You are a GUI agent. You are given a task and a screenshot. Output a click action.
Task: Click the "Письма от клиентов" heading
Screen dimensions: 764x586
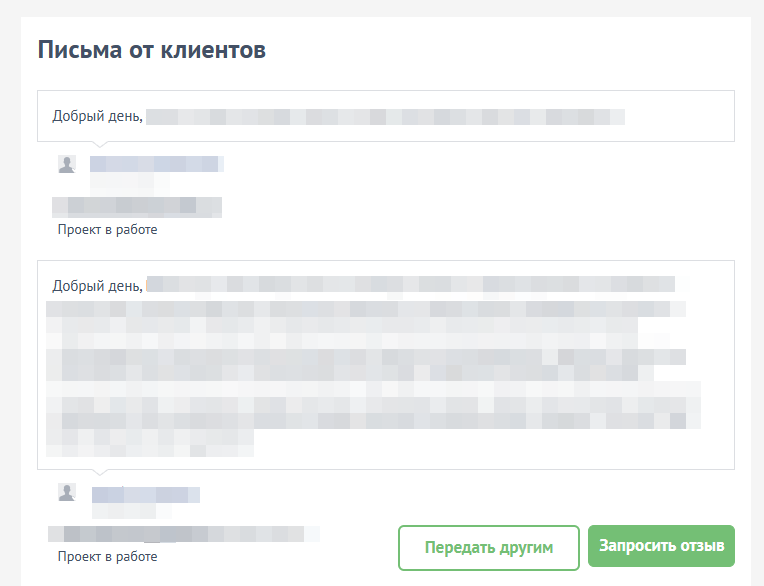(x=152, y=50)
